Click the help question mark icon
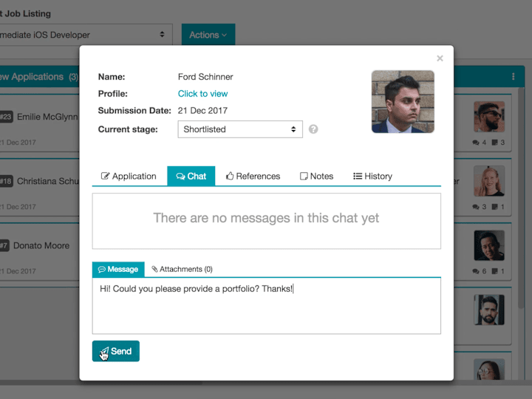This screenshot has width=532, height=399. (x=313, y=129)
